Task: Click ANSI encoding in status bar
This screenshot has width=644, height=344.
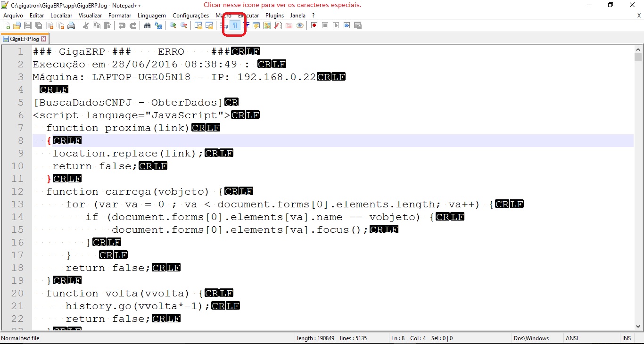Action: point(572,338)
